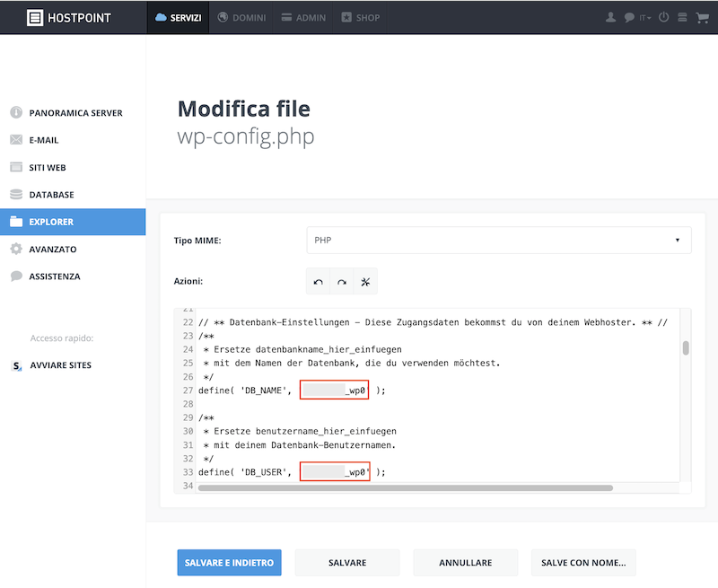Open the IT language dropdown
This screenshot has width=718, height=588.
coord(645,18)
